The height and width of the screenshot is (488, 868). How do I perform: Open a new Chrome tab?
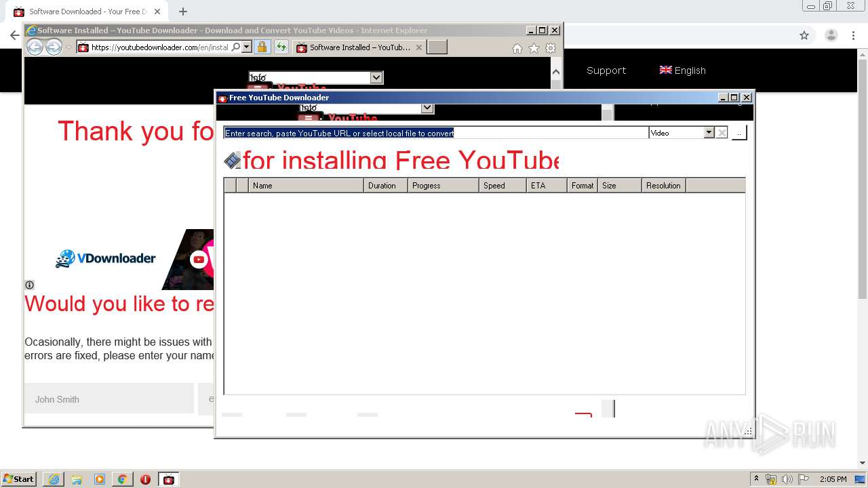(183, 12)
